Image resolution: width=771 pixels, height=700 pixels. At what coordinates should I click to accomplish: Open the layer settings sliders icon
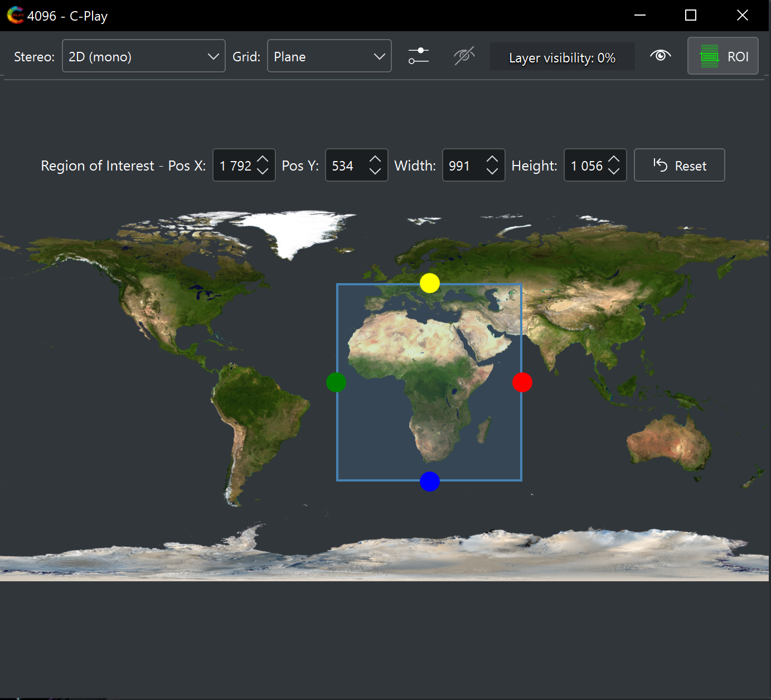(419, 56)
